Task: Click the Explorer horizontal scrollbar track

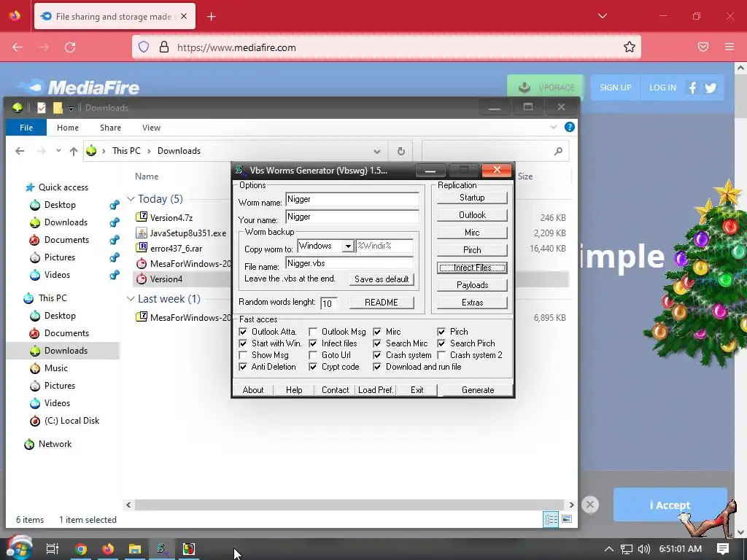Action: coord(349,505)
